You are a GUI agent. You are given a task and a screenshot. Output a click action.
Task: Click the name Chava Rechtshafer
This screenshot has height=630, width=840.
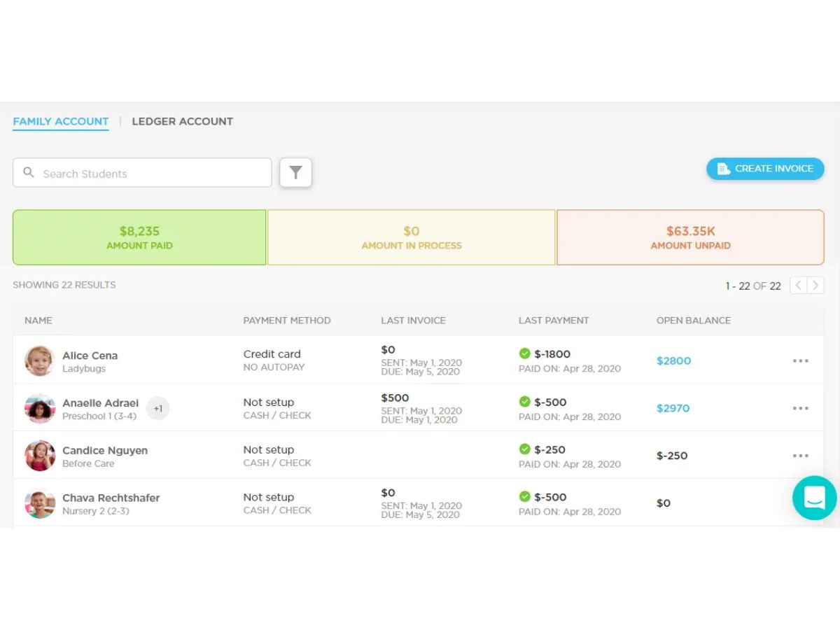pos(111,498)
